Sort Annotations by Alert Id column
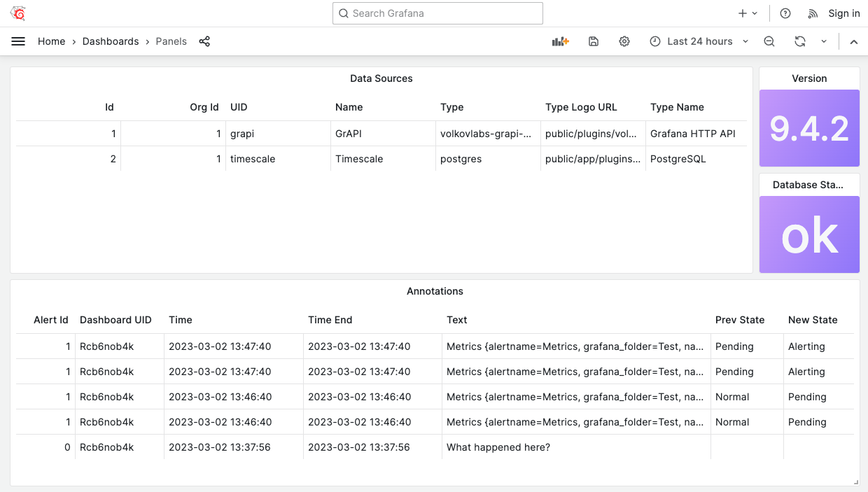 click(x=51, y=320)
